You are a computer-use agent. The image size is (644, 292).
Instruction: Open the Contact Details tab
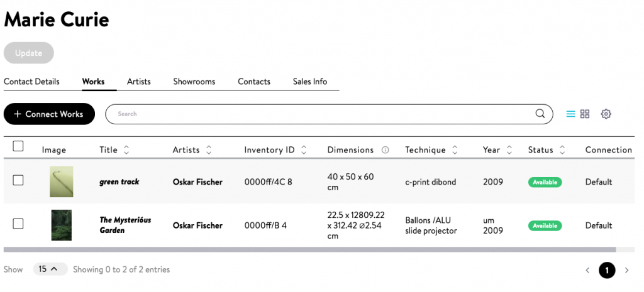pyautogui.click(x=31, y=82)
